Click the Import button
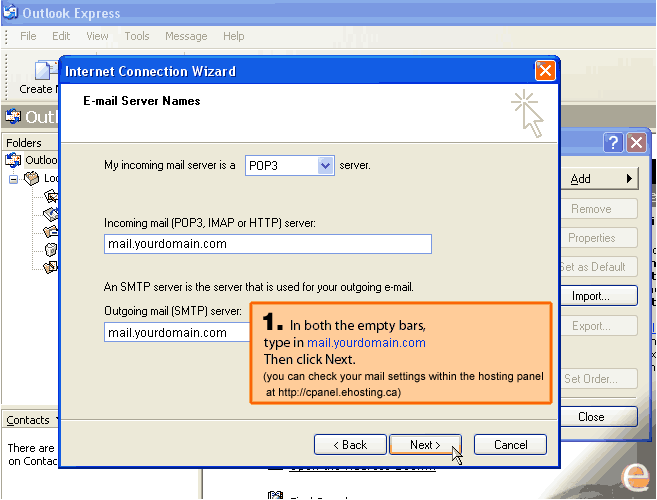The width and height of the screenshot is (657, 500). pos(599,296)
